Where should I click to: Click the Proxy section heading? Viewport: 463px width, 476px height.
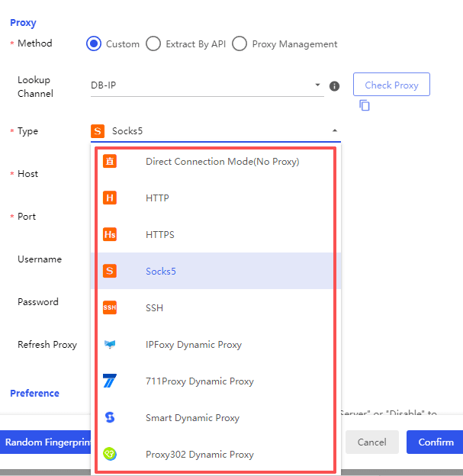click(x=23, y=23)
